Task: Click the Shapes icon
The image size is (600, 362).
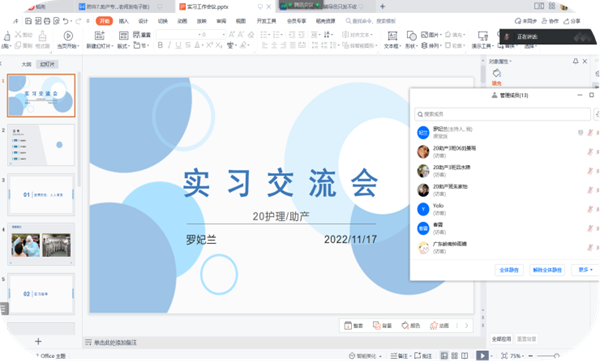Action: (x=411, y=36)
